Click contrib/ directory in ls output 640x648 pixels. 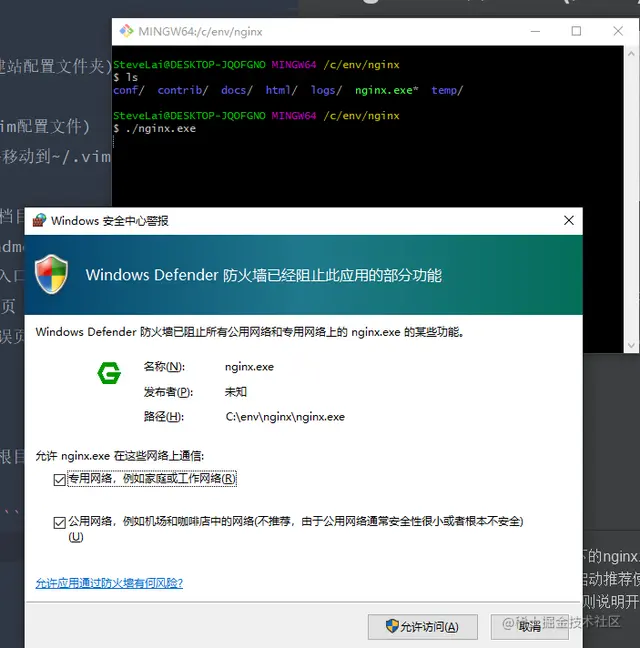pyautogui.click(x=183, y=90)
